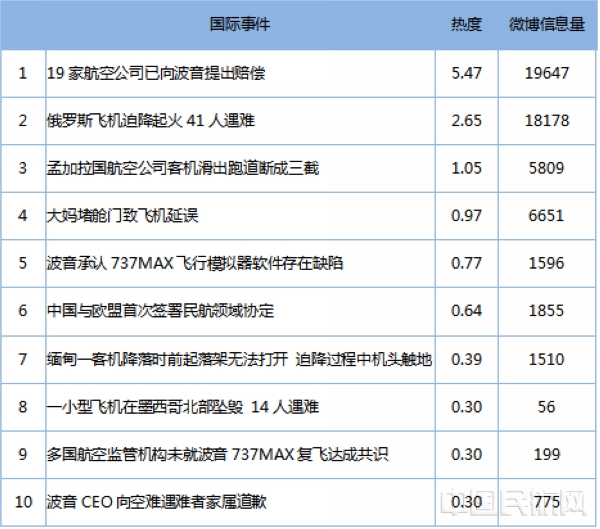Click the 中国与欧盟首次签署民航领域协定 event
Viewport: 600px width, 529px height.
coord(160,311)
